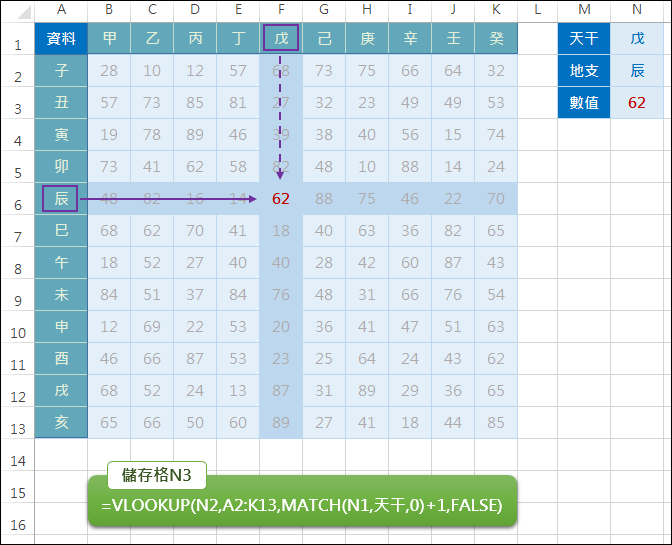Click the 酉 row label cell
Image resolution: width=672 pixels, height=545 pixels.
[x=61, y=359]
